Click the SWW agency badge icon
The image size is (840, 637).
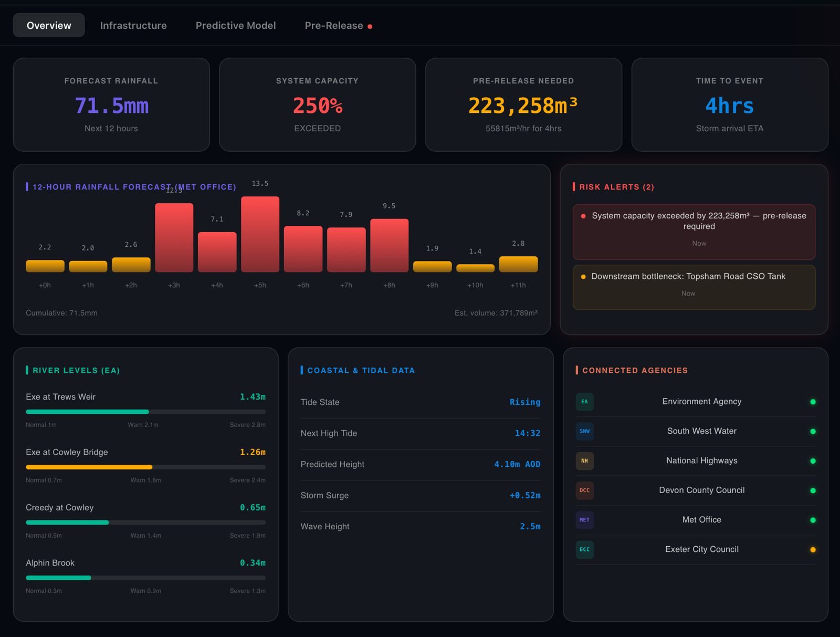click(584, 431)
